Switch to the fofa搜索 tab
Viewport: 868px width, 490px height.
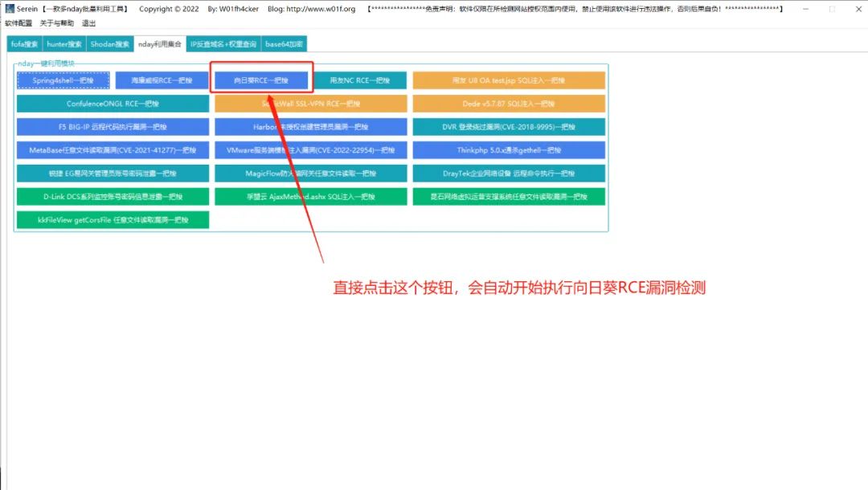point(24,44)
